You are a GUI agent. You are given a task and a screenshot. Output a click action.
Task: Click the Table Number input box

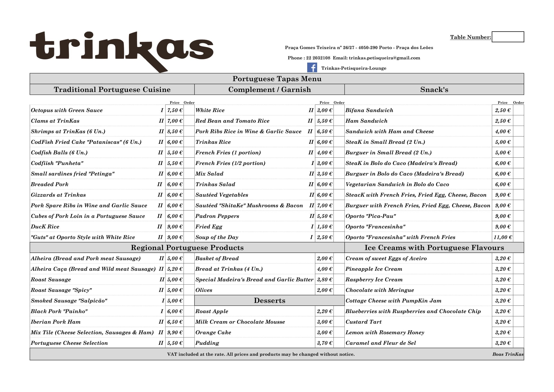pyautogui.click(x=508, y=37)
